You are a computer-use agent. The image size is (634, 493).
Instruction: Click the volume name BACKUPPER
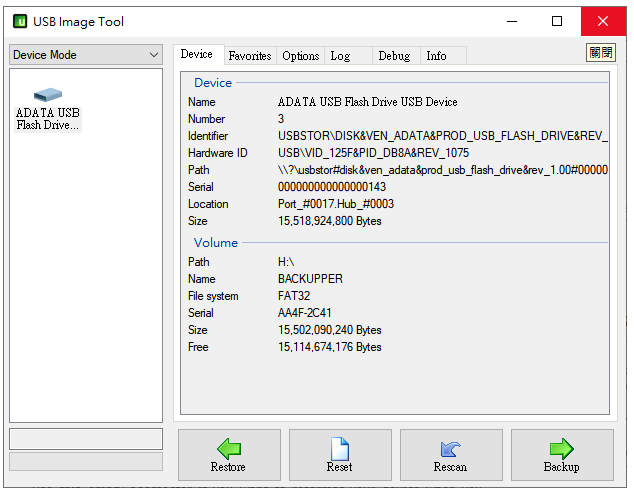310,279
